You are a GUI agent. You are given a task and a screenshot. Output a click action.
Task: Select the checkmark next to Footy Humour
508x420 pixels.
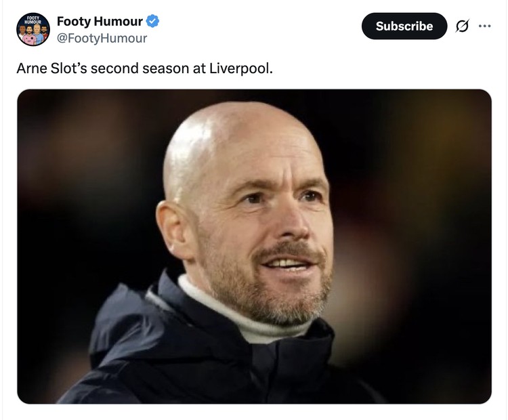[x=153, y=22]
